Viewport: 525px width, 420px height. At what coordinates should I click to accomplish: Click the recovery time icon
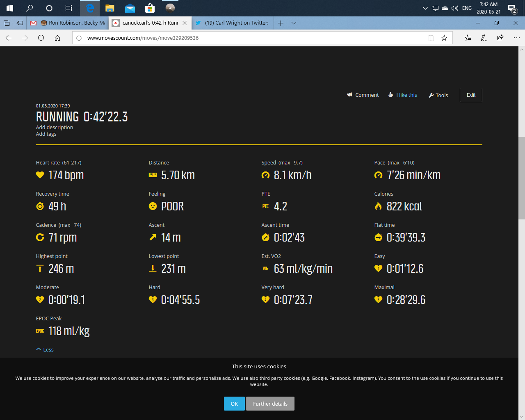point(40,206)
